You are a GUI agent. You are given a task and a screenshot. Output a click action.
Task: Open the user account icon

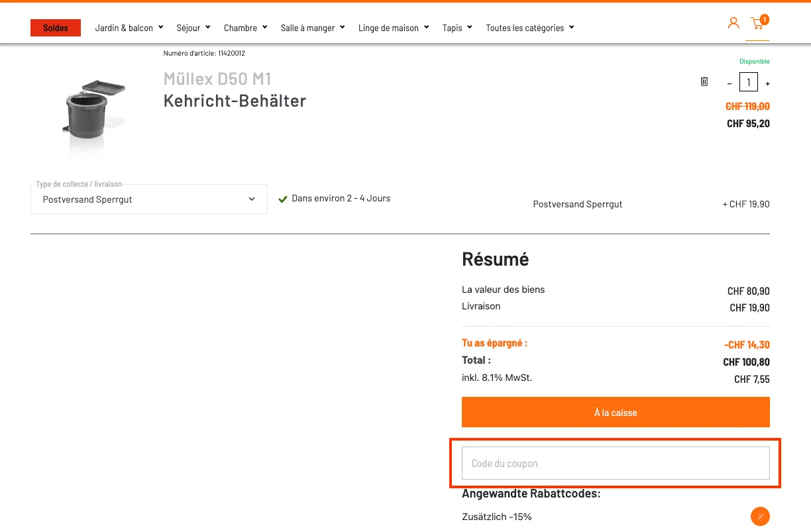(x=733, y=23)
